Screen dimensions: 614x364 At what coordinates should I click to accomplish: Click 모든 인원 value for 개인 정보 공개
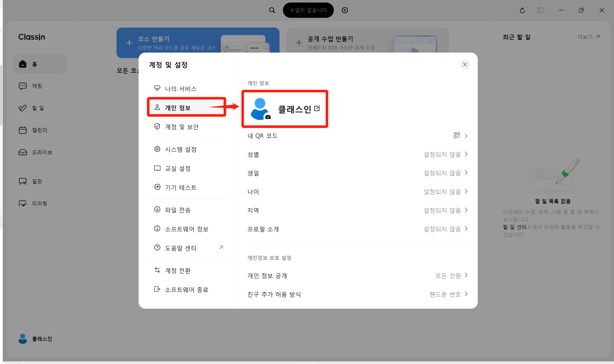click(448, 276)
